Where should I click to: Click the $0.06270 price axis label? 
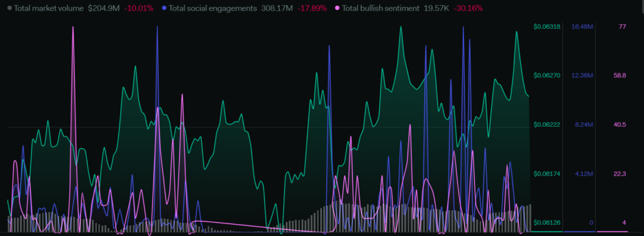(547, 75)
